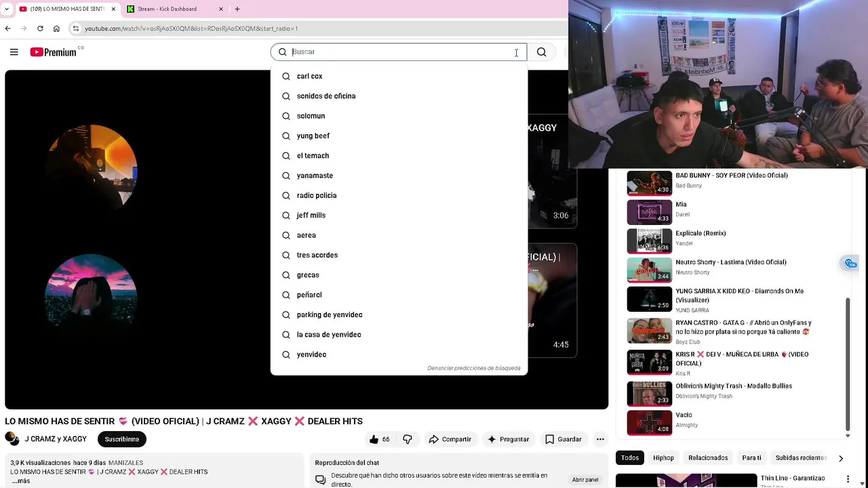Switch to the LO MISMO HAS DE SENTIR tab
This screenshot has width=868, height=488.
pos(67,9)
